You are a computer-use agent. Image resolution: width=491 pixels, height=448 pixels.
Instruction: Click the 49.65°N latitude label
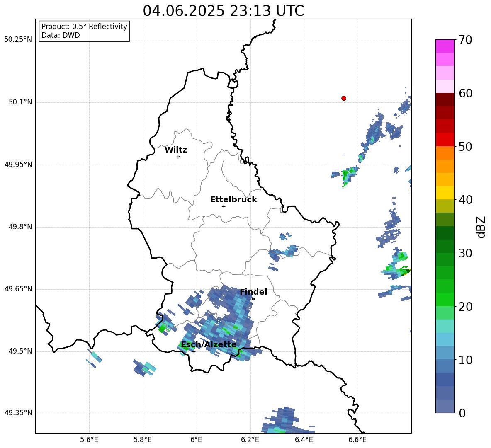(x=18, y=289)
